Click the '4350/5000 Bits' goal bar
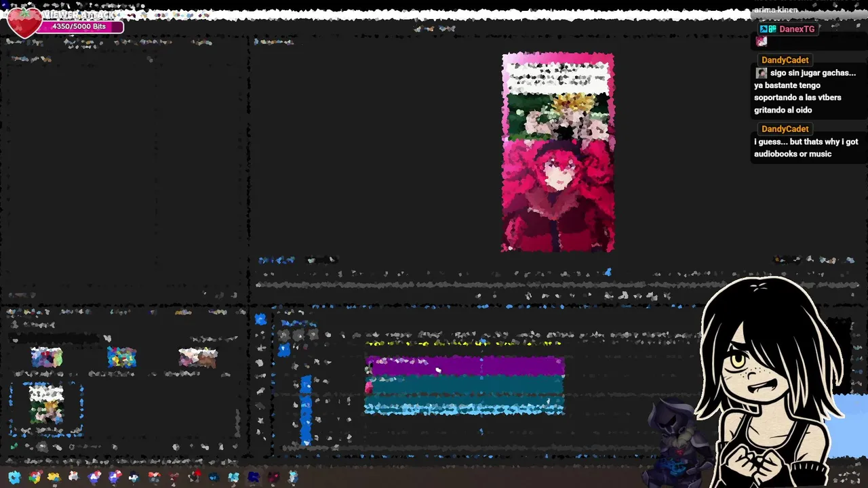868x488 pixels. [79, 26]
